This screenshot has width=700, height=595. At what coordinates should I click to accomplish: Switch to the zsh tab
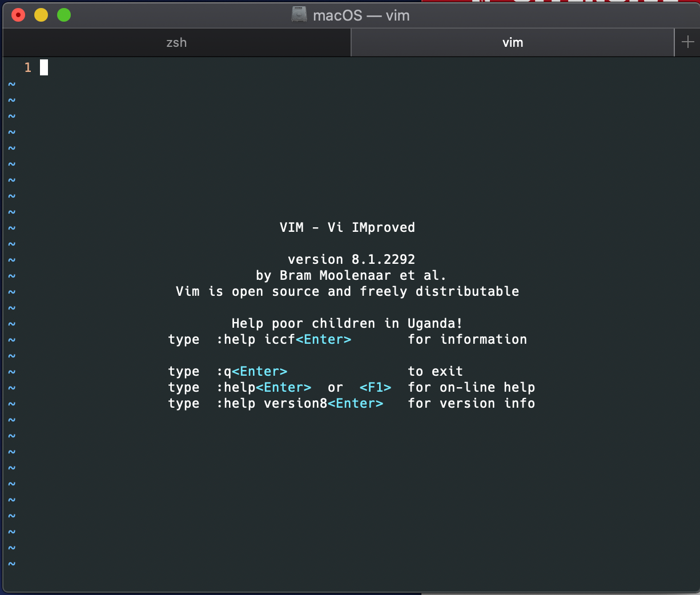coord(175,42)
